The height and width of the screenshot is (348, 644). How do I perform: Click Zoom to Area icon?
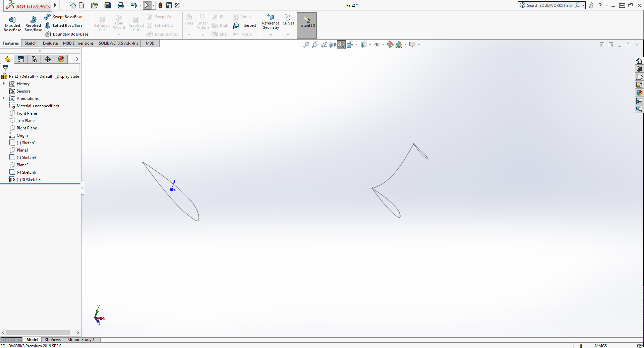pos(315,45)
